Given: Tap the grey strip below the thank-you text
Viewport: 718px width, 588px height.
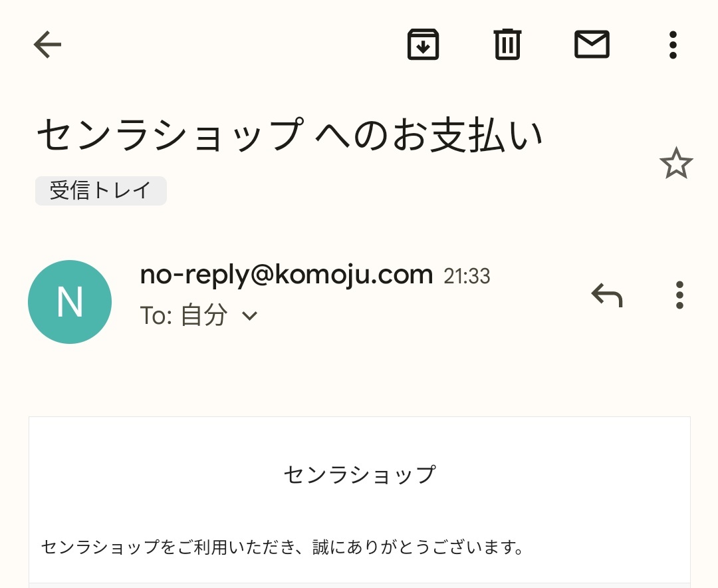Looking at the screenshot, I should point(359,585).
